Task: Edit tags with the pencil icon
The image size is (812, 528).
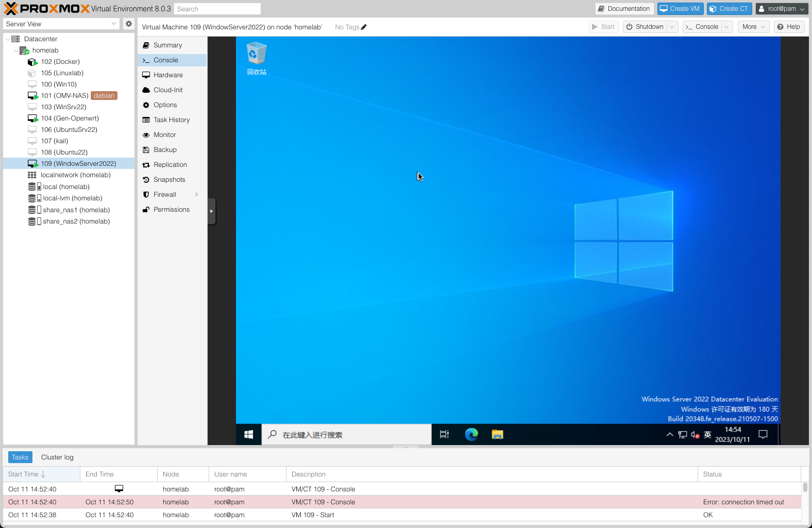Action: click(364, 27)
